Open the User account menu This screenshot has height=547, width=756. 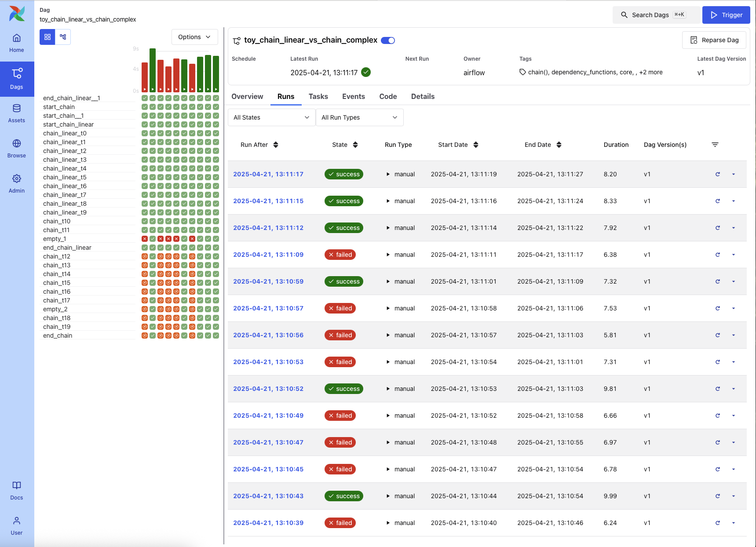(x=16, y=525)
